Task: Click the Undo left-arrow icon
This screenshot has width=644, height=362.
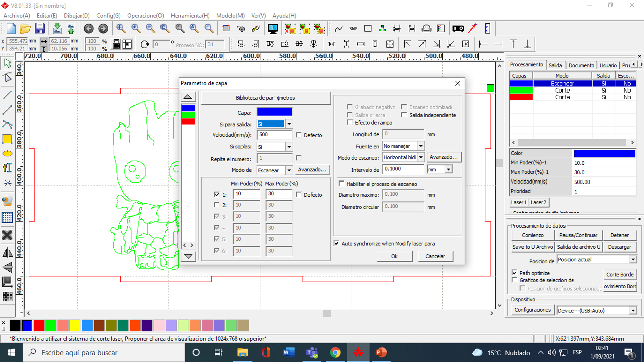Action: coord(89,29)
